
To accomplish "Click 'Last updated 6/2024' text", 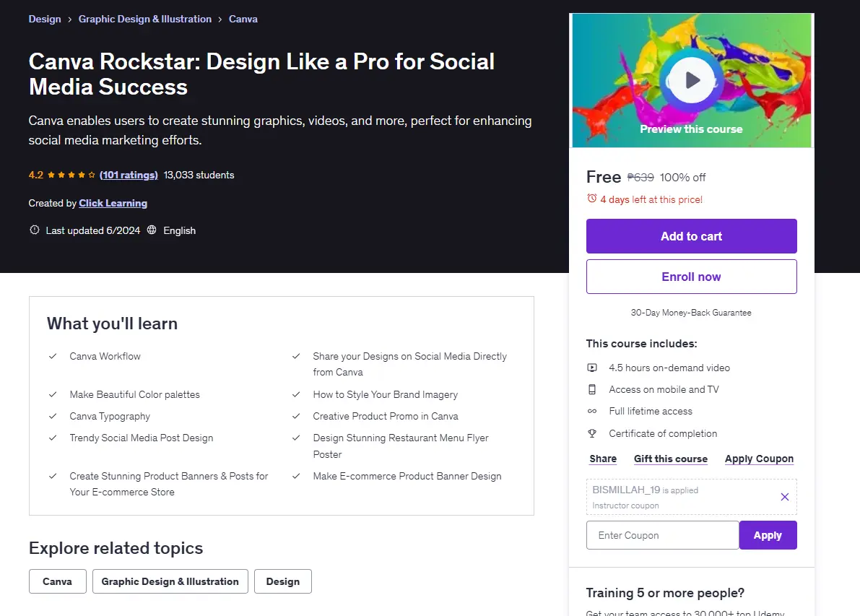I will pos(92,230).
